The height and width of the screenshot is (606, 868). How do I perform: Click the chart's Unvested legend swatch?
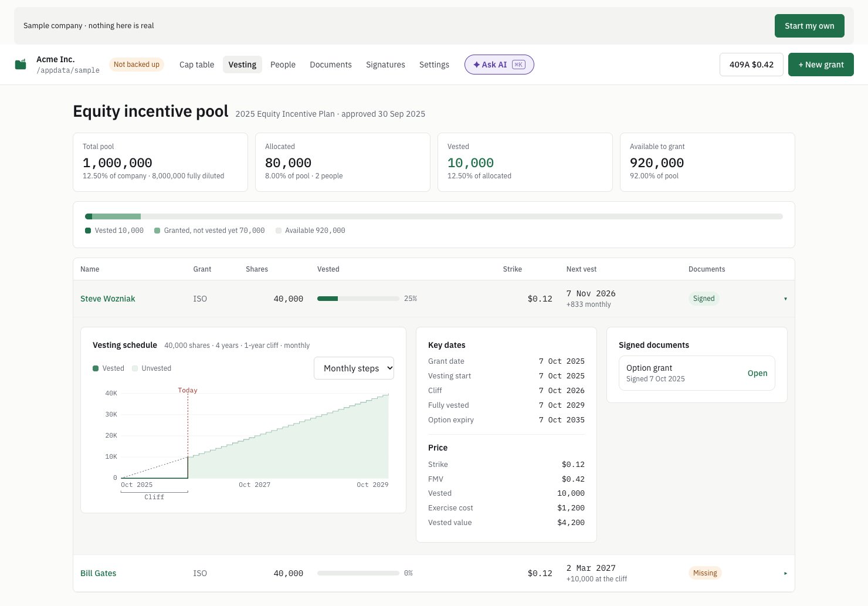[x=135, y=368]
